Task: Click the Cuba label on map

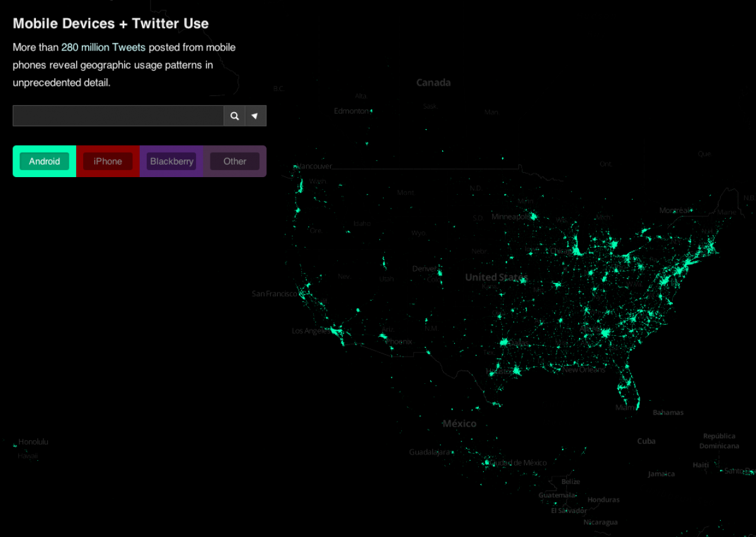Action: pos(646,441)
